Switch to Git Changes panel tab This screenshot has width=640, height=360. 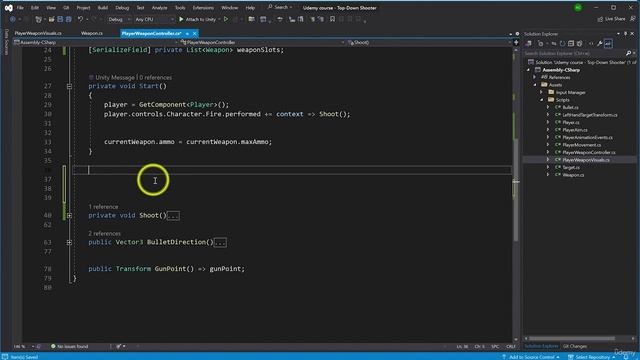(x=575, y=347)
